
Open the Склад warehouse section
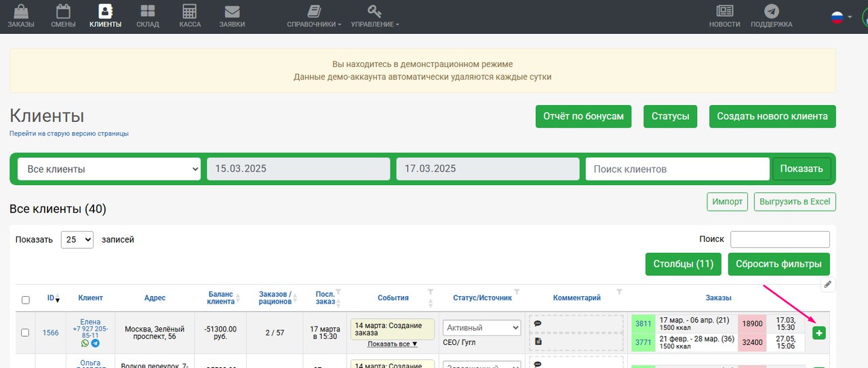point(147,16)
